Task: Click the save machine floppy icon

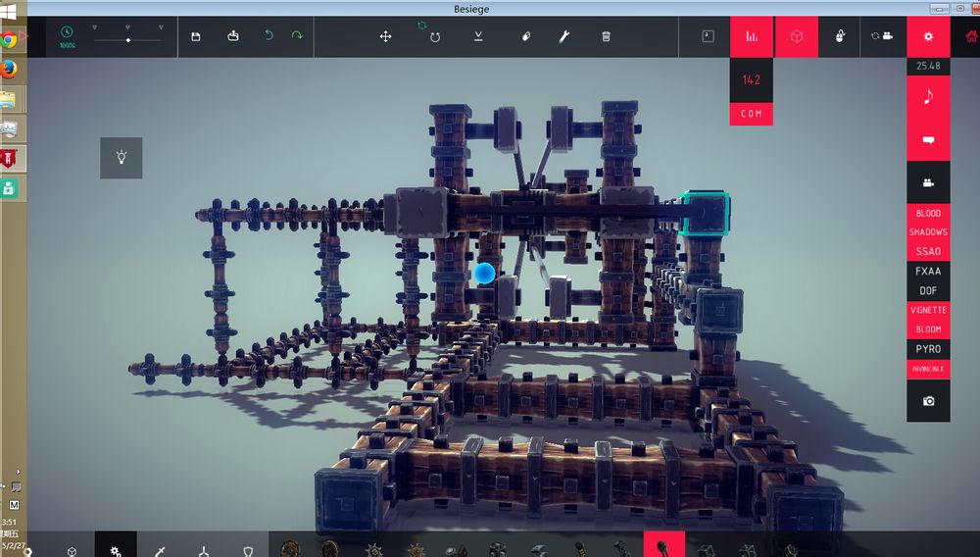Action: pos(196,36)
